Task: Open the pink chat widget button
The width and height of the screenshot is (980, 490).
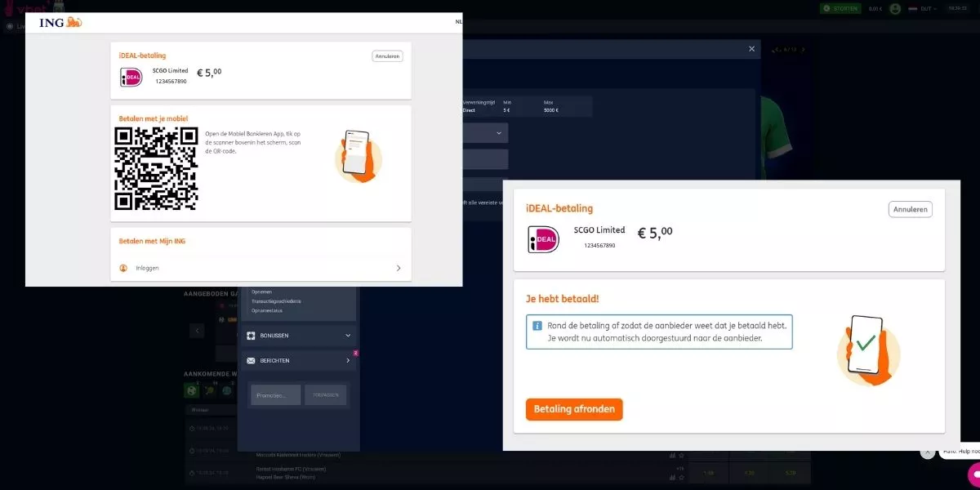Action: pos(973,474)
